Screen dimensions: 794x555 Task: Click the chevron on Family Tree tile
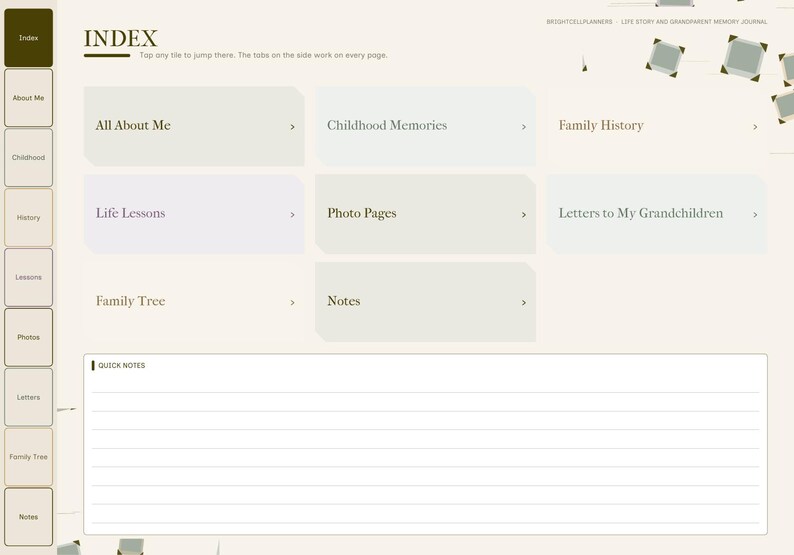292,303
